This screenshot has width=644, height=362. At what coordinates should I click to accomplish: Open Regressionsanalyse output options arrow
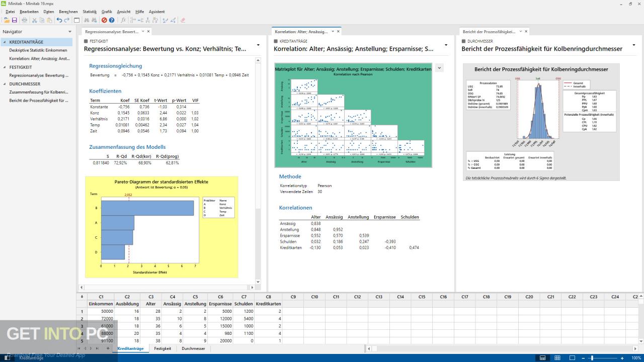[x=258, y=45]
